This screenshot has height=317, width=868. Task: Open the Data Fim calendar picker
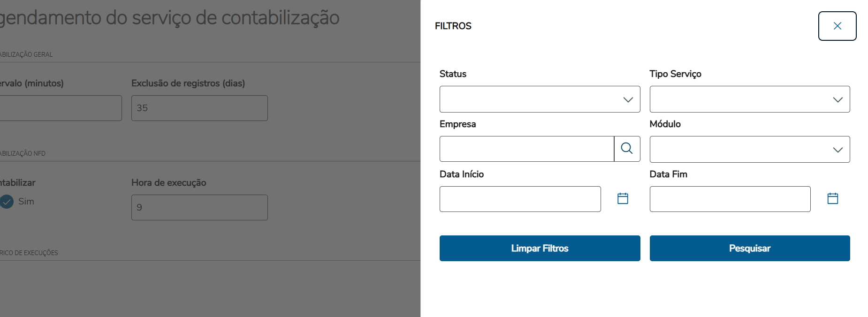[x=832, y=198]
